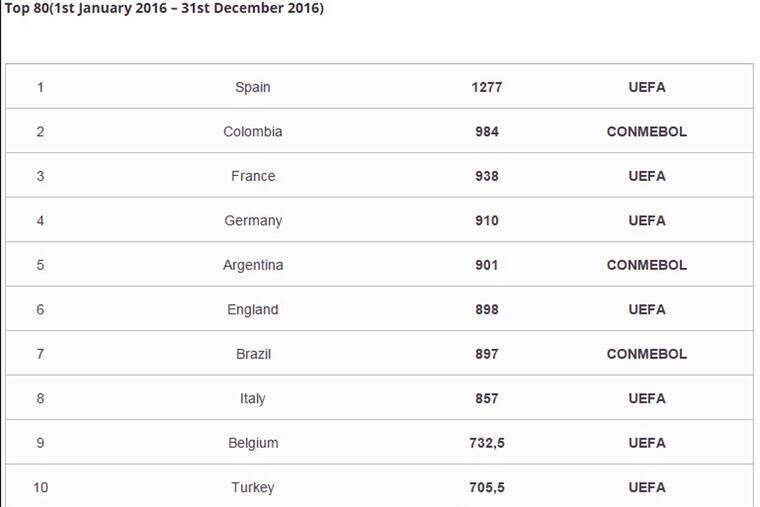Image resolution: width=760 pixels, height=507 pixels.
Task: Click the Brazil country name
Action: tap(252, 354)
